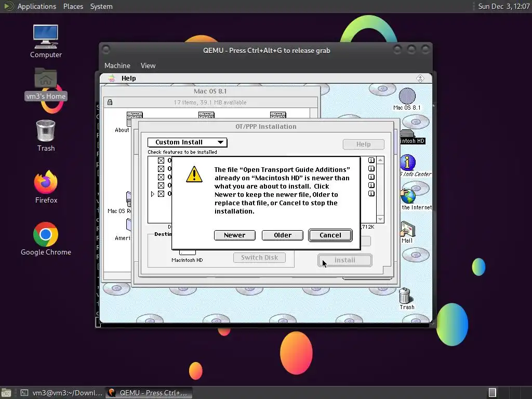Open the QEMU View menu

coord(148,65)
